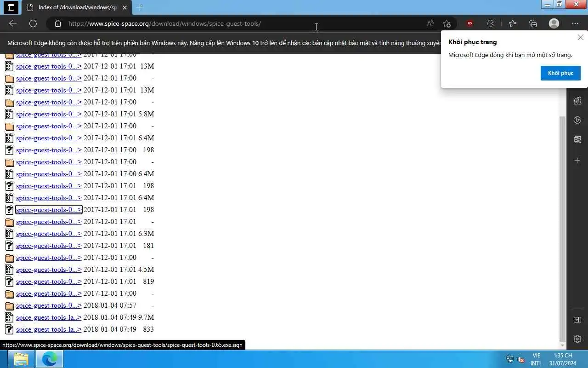Open Microsoft 365 in the sidebar
588x368 pixels.
click(577, 120)
